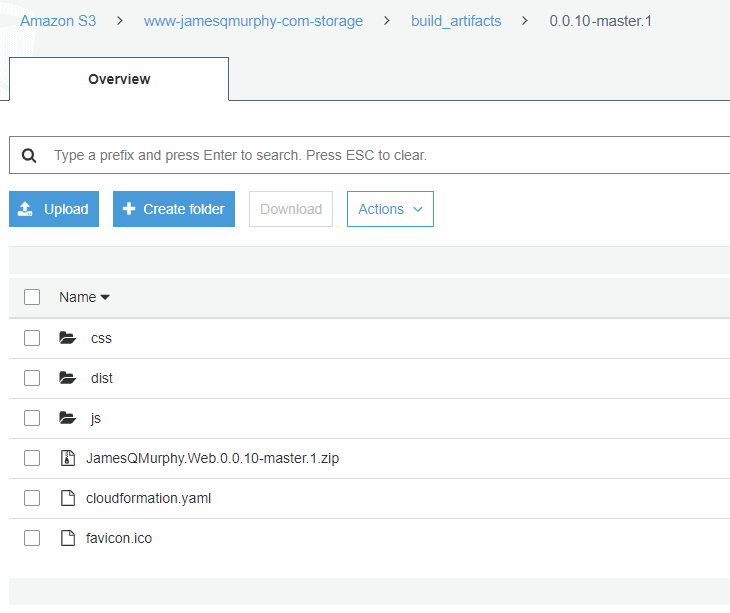Check the dist folder checkbox

point(32,378)
